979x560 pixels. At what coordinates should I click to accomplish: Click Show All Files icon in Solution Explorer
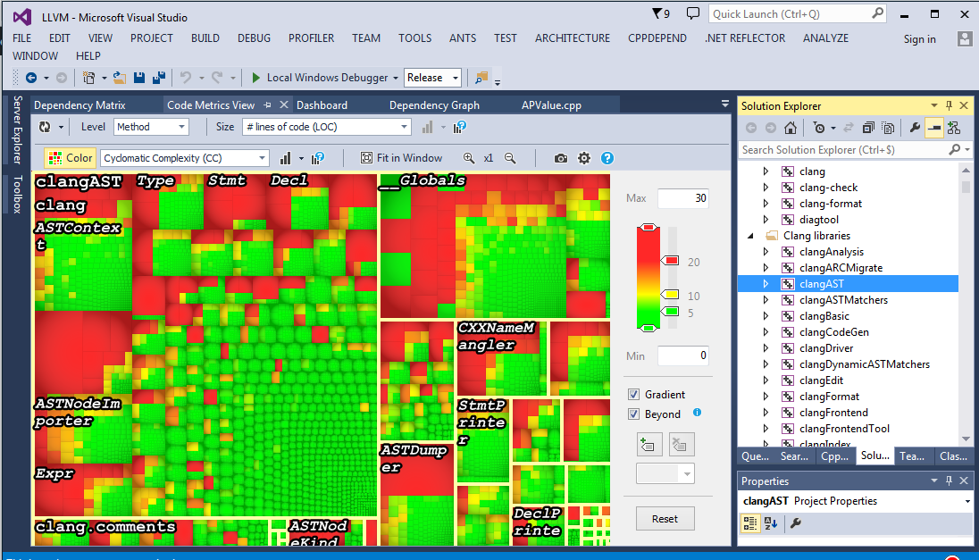coord(887,128)
